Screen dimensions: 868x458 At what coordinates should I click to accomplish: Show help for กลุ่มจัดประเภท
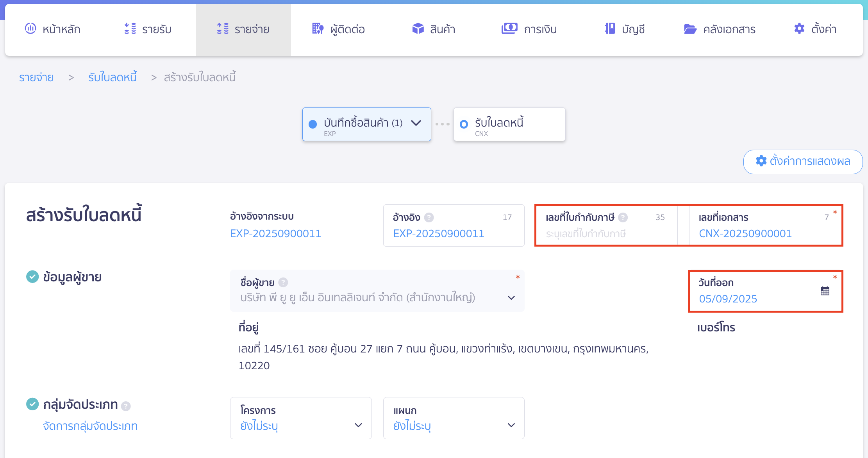[x=126, y=406]
